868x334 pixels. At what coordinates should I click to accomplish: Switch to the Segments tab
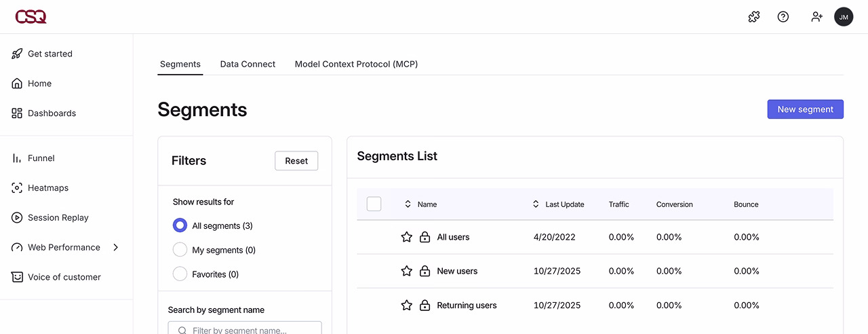pos(180,64)
